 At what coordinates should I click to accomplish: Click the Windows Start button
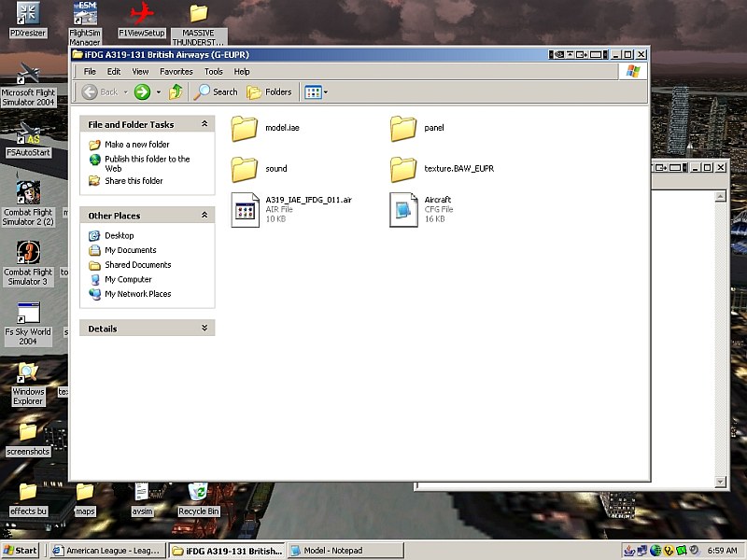21,551
